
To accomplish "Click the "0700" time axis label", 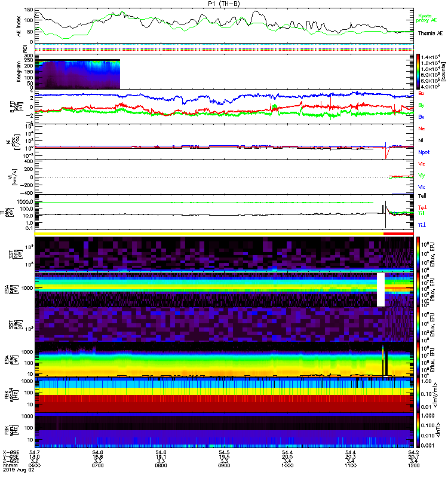I will (97, 465).
